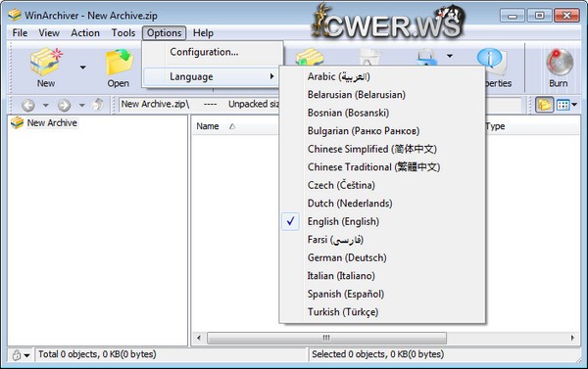This screenshot has height=369, width=588.
Task: Select Bosnian (Bosanski) language
Action: click(x=382, y=113)
